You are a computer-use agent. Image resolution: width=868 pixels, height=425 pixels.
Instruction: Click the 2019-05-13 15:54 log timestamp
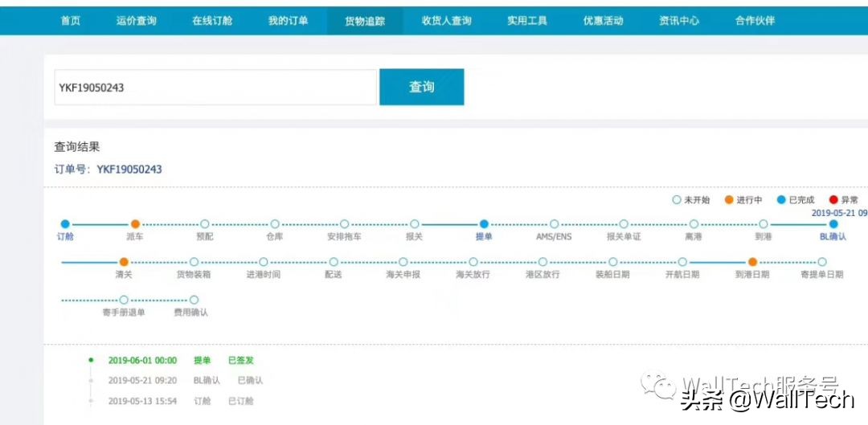coord(142,401)
